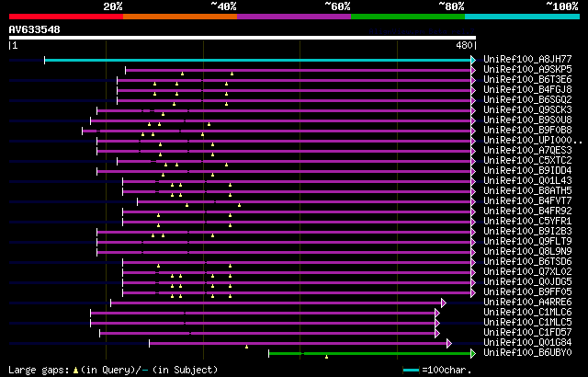Click the yellow gap marker under the Q01G84 bar
Screen dimensions: 588x377
[247, 347]
